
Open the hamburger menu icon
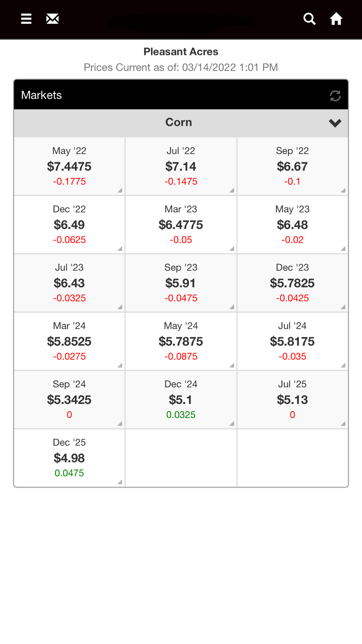point(26,19)
